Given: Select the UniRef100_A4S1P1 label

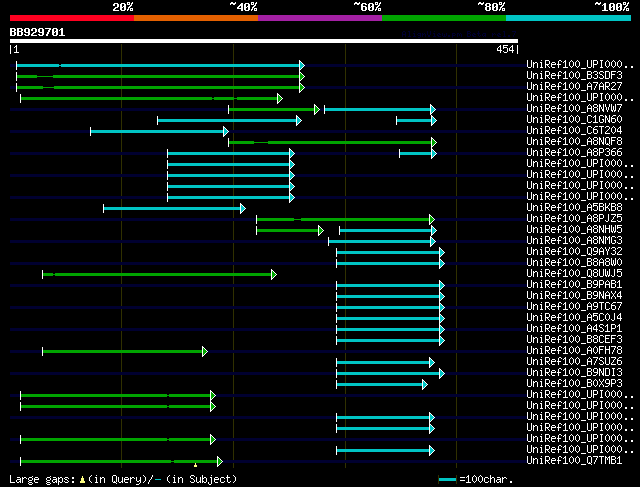Looking at the screenshot, I should (574, 329).
